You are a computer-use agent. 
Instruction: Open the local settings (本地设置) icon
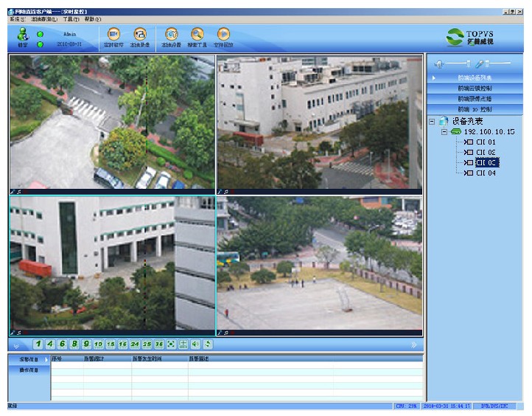[171, 34]
